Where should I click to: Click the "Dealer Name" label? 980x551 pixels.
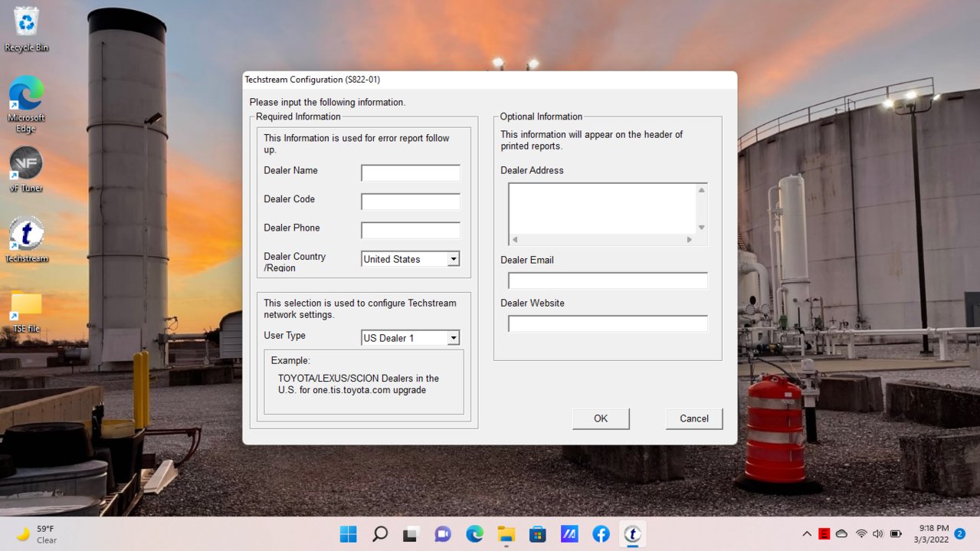click(x=290, y=170)
